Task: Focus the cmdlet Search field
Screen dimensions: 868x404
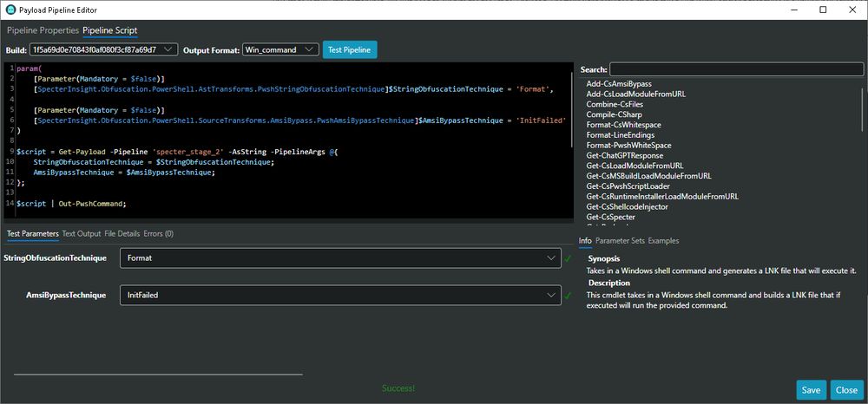Action: click(736, 69)
